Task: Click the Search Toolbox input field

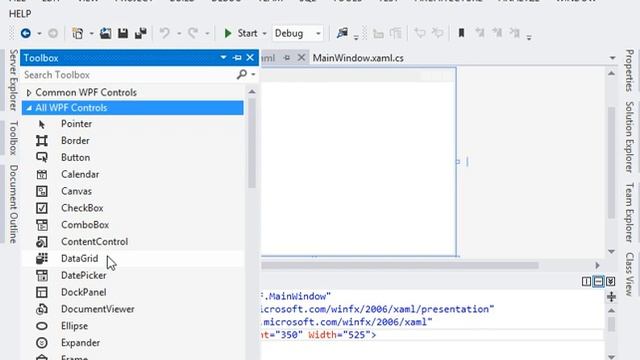Action: pyautogui.click(x=129, y=75)
